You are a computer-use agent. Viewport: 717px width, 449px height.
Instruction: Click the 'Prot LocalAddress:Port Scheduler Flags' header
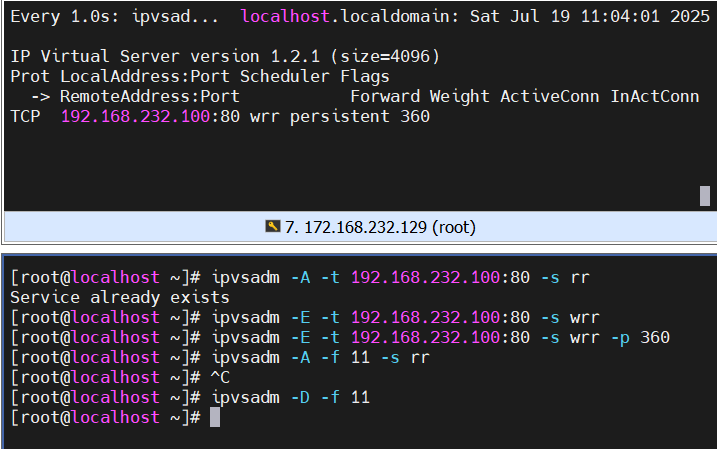(200, 76)
